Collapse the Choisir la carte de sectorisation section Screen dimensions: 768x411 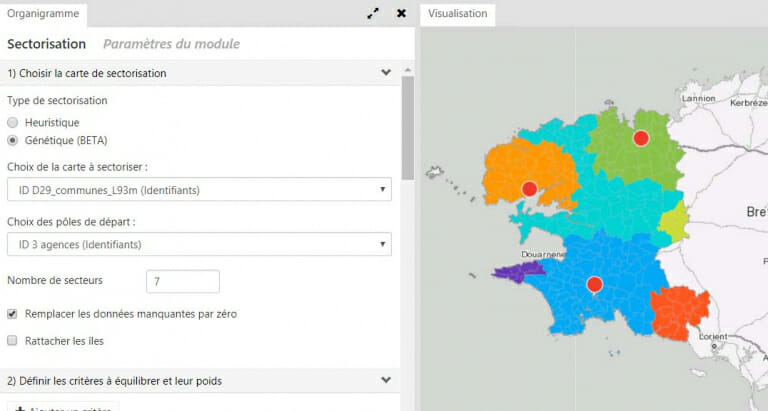coord(386,72)
